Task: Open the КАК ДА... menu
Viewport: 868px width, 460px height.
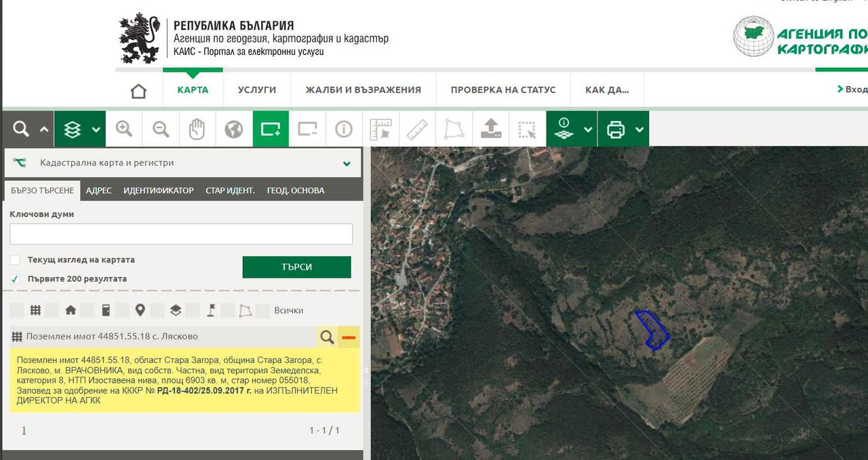Action: tap(607, 89)
